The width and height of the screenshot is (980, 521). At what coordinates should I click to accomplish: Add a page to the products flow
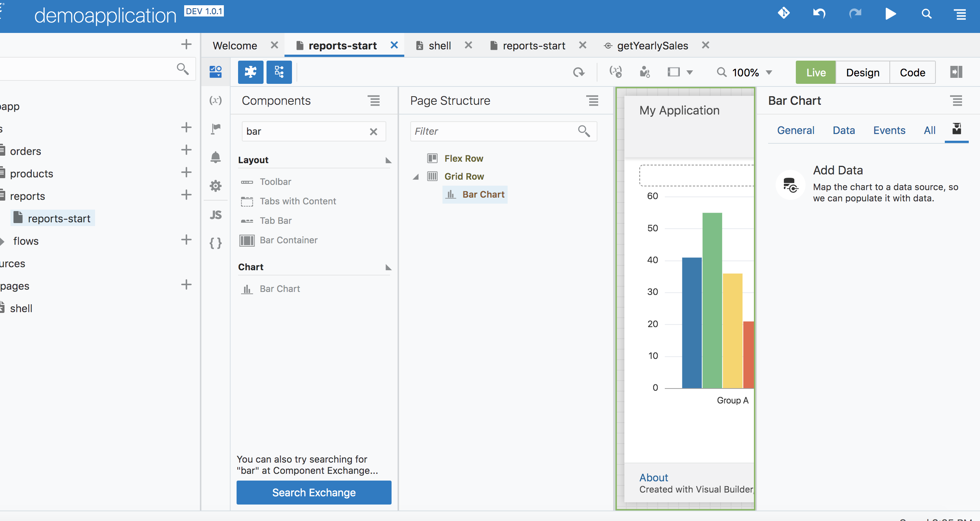pyautogui.click(x=186, y=172)
